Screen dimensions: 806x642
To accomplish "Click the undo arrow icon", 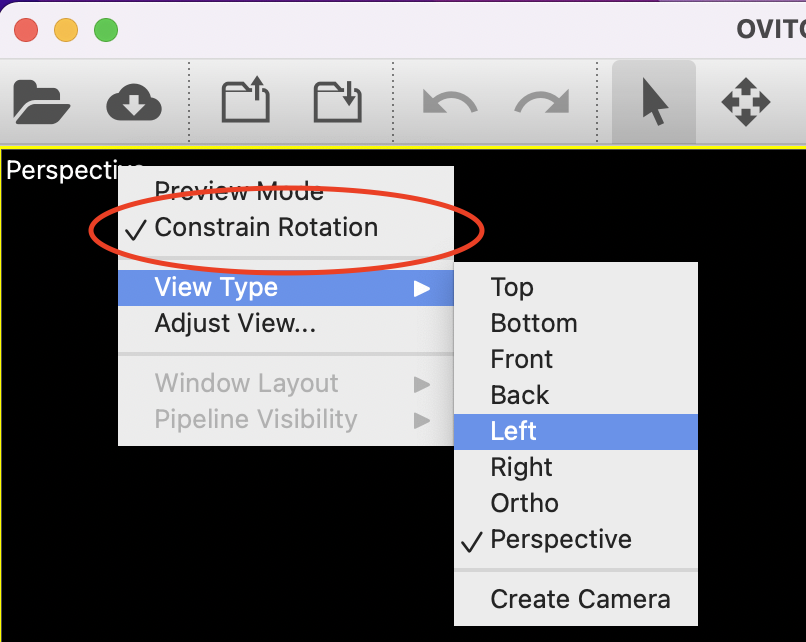I will (449, 102).
